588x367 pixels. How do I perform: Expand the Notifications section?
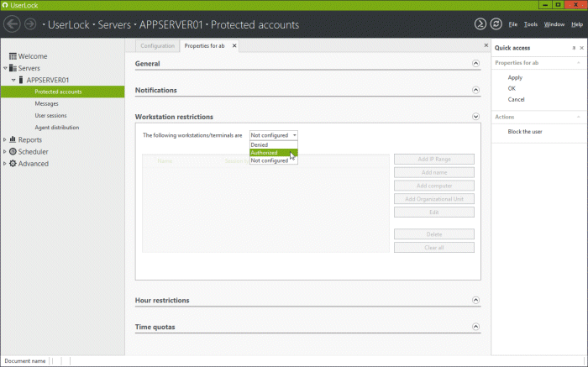point(475,90)
